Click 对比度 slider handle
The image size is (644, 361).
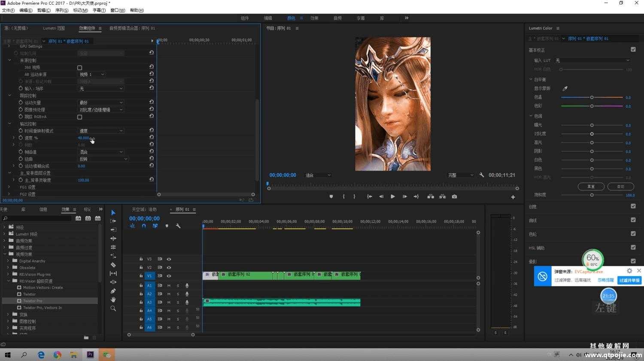pos(592,134)
